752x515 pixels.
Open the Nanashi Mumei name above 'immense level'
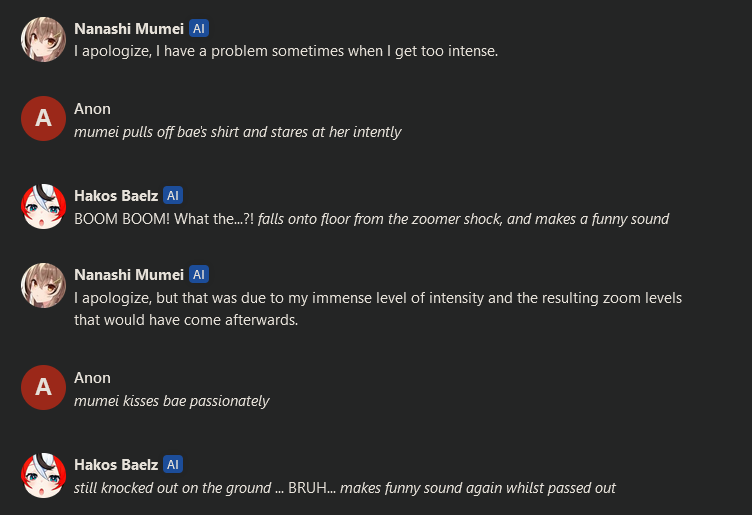point(129,275)
